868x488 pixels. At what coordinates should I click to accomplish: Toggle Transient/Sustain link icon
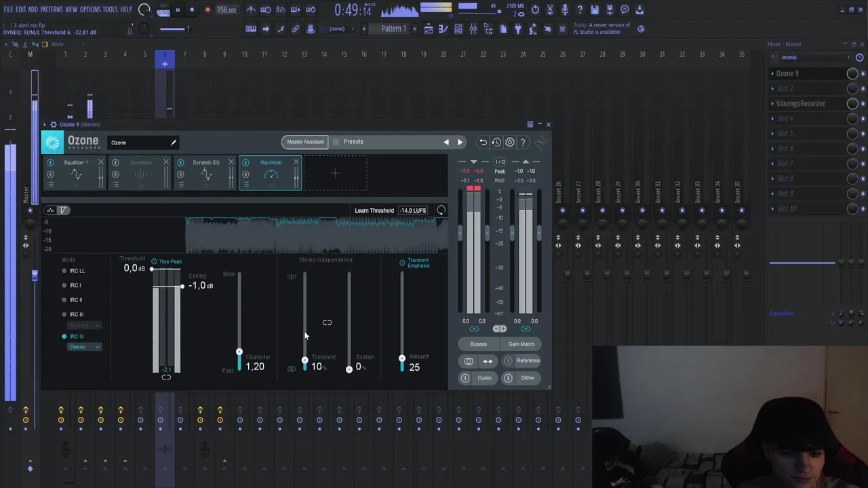[327, 323]
